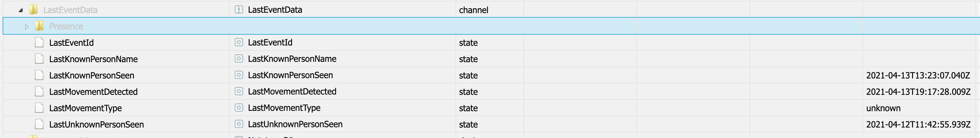Screen dimensions: 980x138
Task: Select the LastEventId tree item
Action: (x=71, y=43)
